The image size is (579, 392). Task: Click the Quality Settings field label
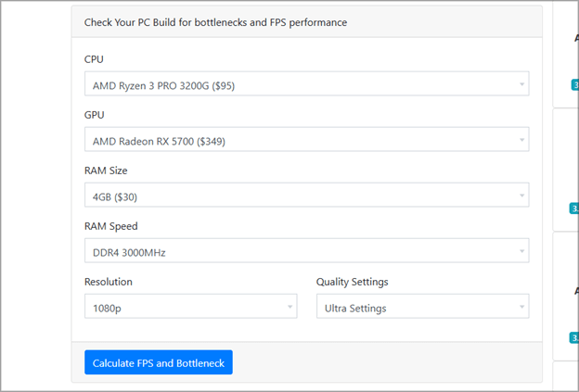coord(352,281)
